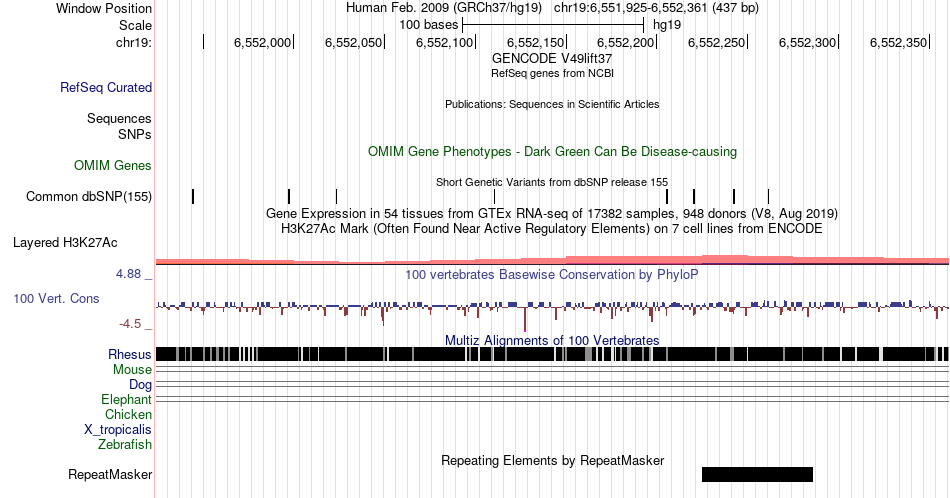Select the Layered H3K27Ac track label
The height and width of the screenshot is (498, 950).
[65, 242]
